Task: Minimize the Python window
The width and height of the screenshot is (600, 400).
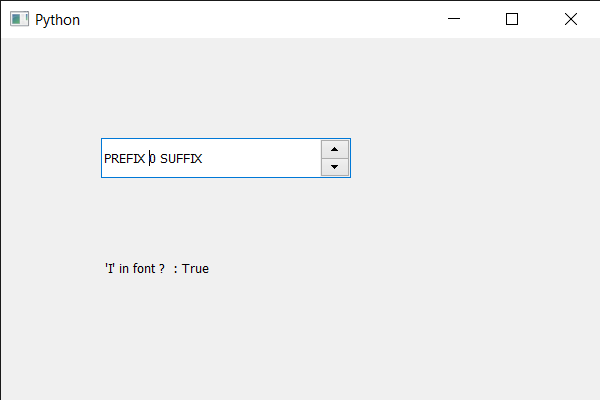Action: (x=453, y=19)
